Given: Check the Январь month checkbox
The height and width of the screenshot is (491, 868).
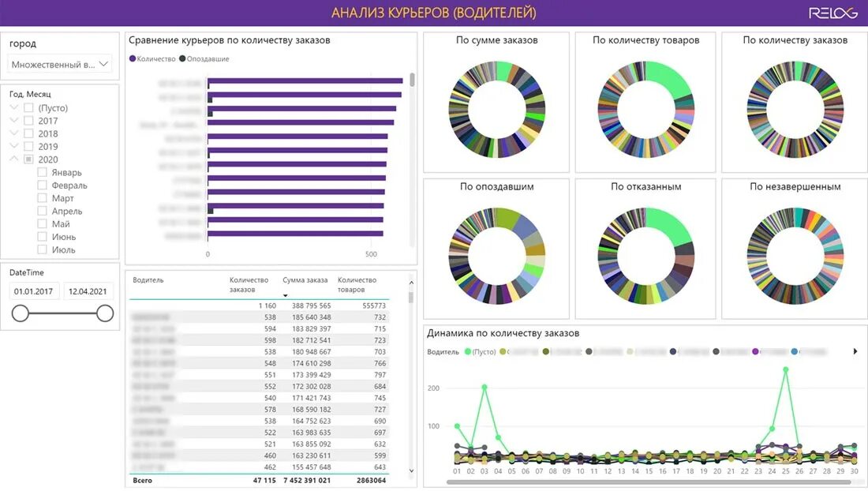Looking at the screenshot, I should [42, 172].
